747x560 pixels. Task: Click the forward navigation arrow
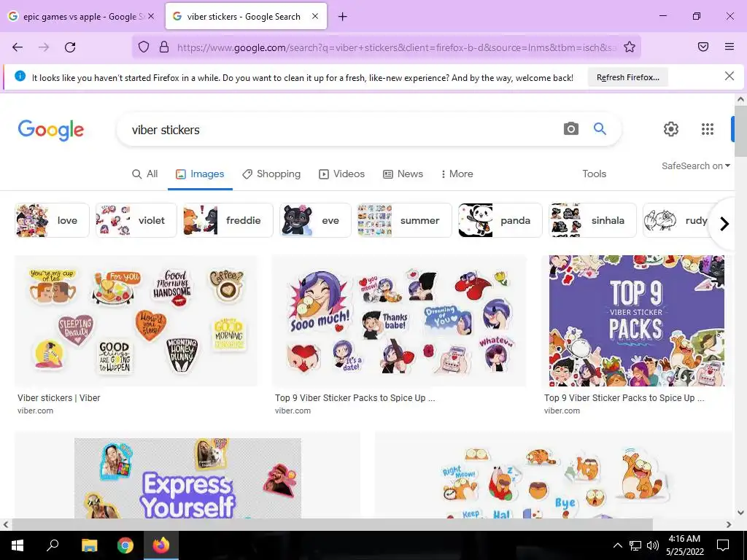[x=44, y=47]
